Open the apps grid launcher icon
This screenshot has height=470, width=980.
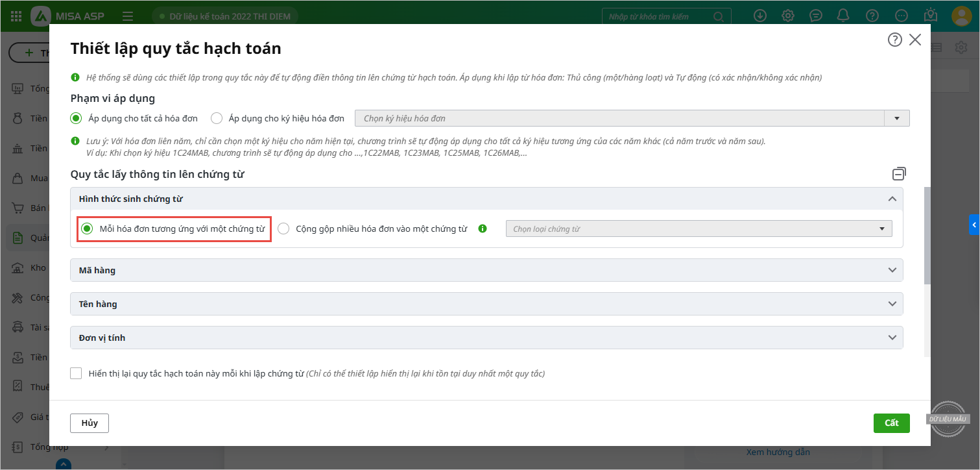[x=16, y=16]
